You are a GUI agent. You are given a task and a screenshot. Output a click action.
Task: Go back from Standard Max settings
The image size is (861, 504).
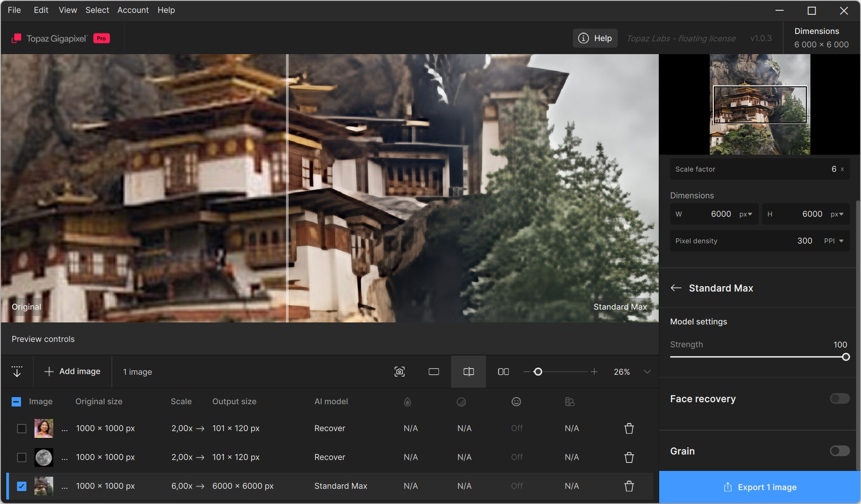pos(676,288)
